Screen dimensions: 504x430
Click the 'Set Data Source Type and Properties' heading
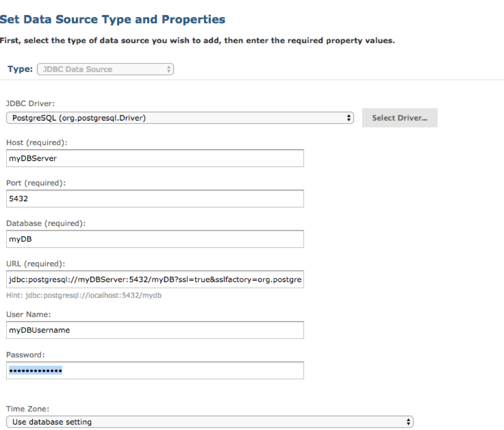(112, 20)
